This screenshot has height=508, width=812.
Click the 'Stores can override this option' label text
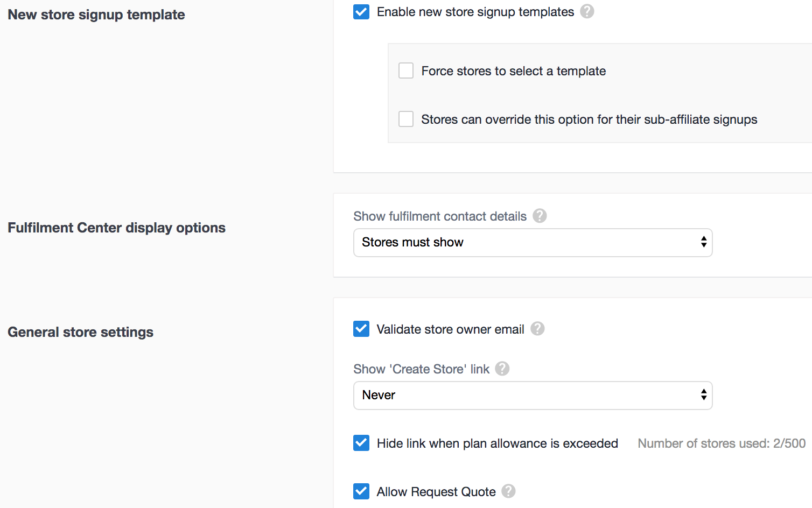pos(589,119)
